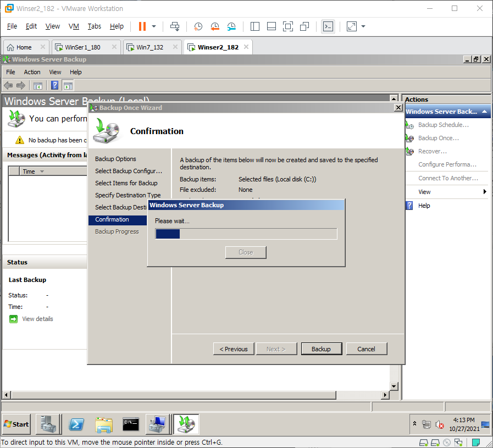The height and width of the screenshot is (448, 493).
Task: Open VMware Edit menu
Action: coord(31,26)
